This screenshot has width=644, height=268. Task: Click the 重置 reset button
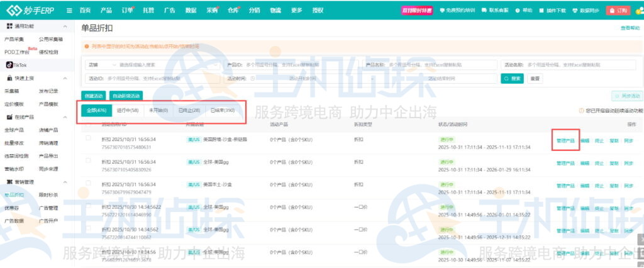point(535,78)
